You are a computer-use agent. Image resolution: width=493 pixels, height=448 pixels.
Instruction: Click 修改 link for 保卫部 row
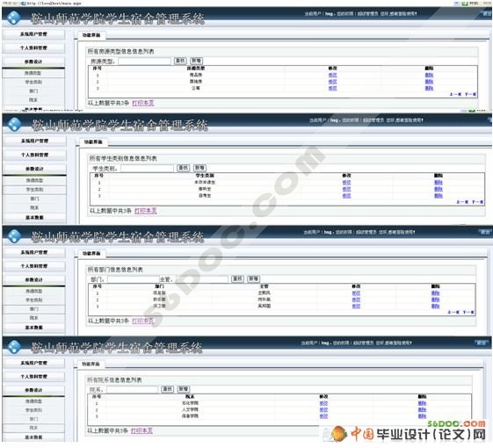coord(356,307)
